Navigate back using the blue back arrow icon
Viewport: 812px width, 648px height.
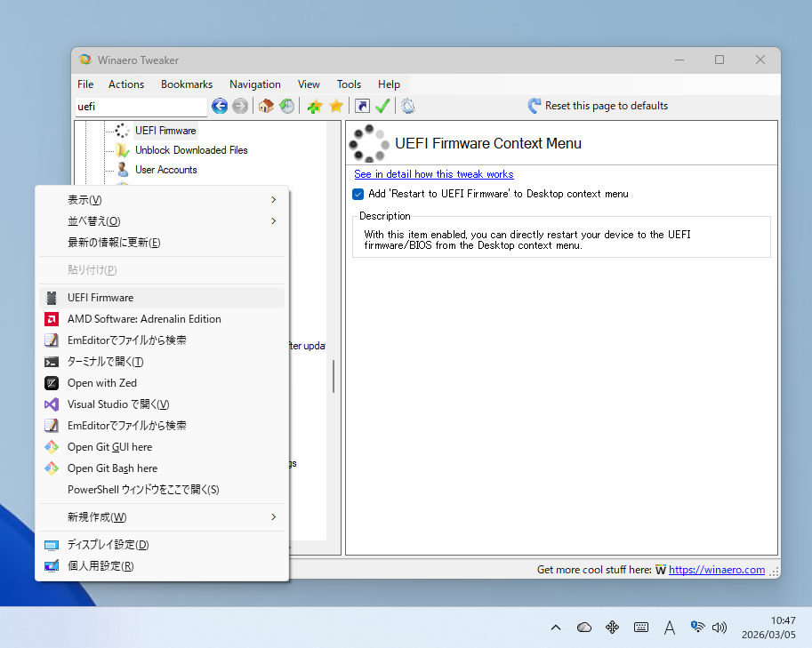click(219, 106)
